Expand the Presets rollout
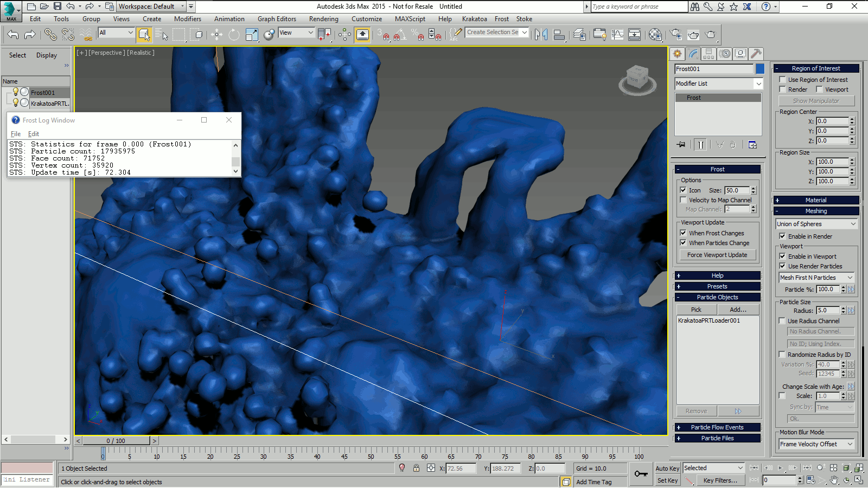The image size is (868, 488). (717, 286)
